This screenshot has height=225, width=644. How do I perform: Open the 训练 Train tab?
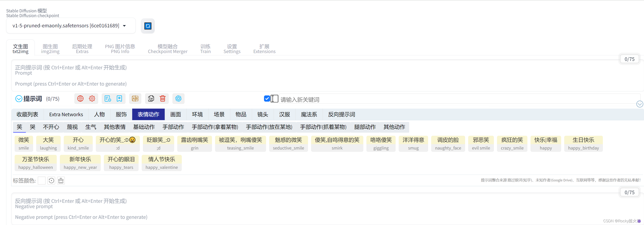[205, 49]
